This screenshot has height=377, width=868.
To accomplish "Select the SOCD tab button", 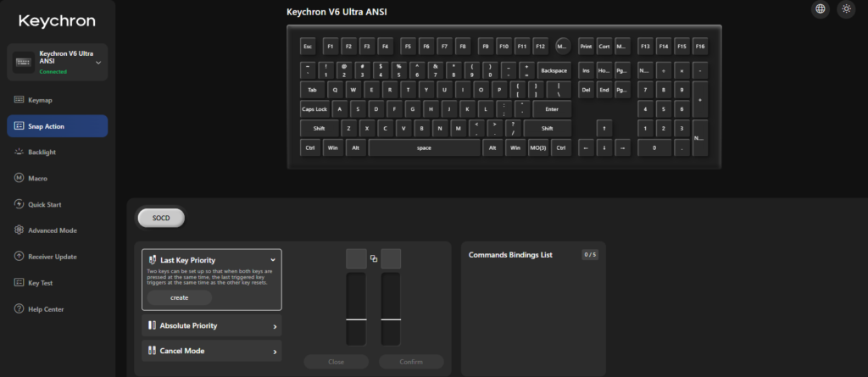I will click(161, 218).
